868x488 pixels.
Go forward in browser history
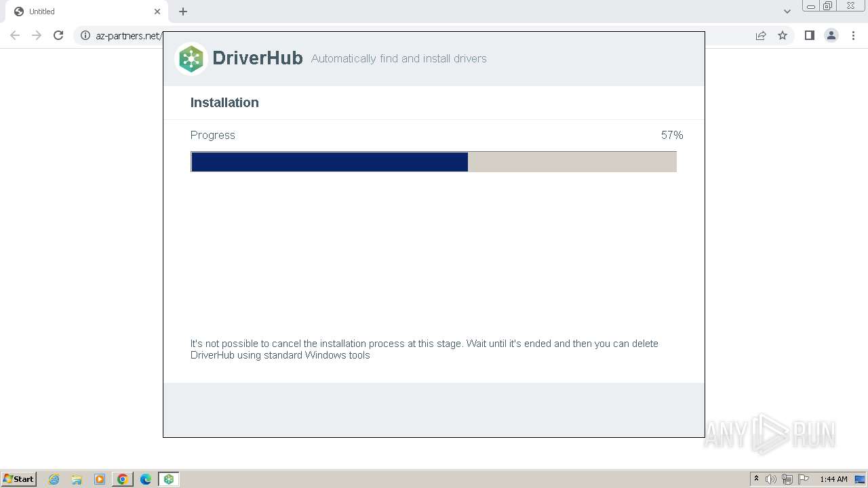pyautogui.click(x=37, y=35)
